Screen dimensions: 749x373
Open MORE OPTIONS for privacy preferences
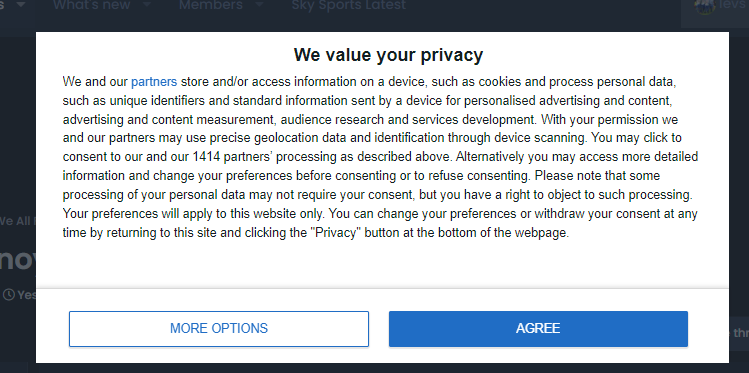[x=219, y=329]
